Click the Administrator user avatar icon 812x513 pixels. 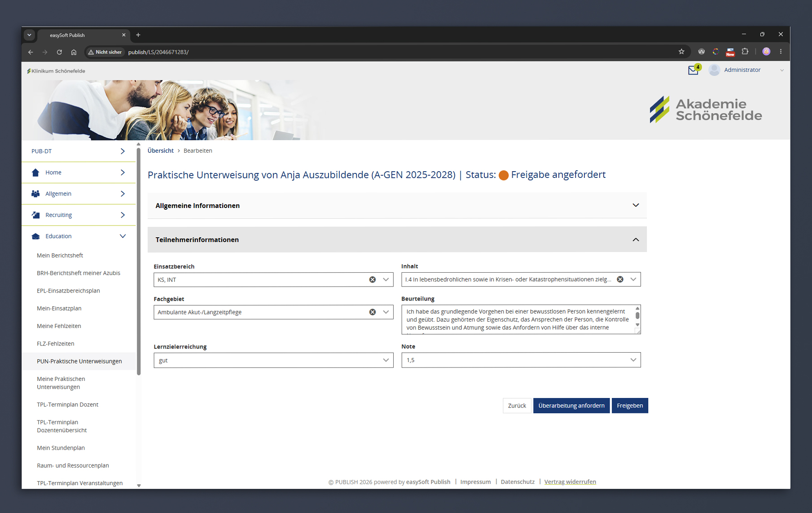[x=714, y=70]
